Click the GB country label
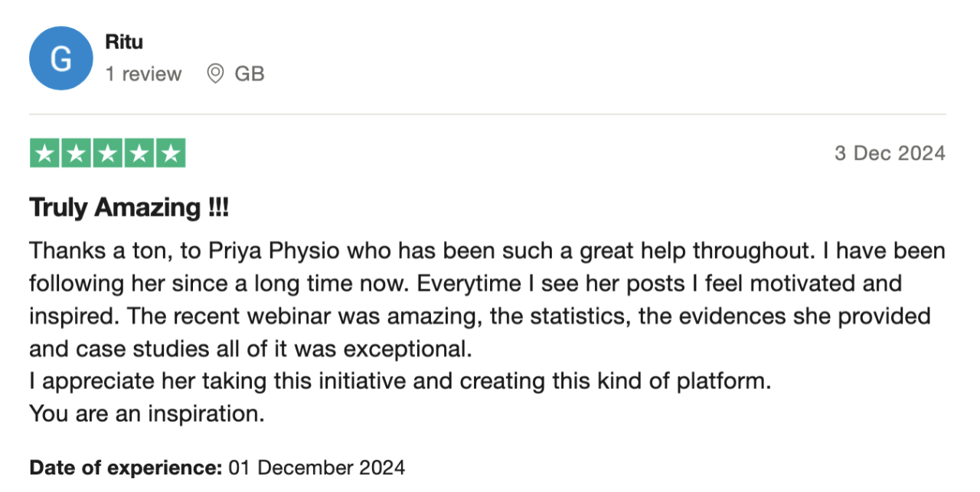The image size is (980, 492). tap(250, 73)
